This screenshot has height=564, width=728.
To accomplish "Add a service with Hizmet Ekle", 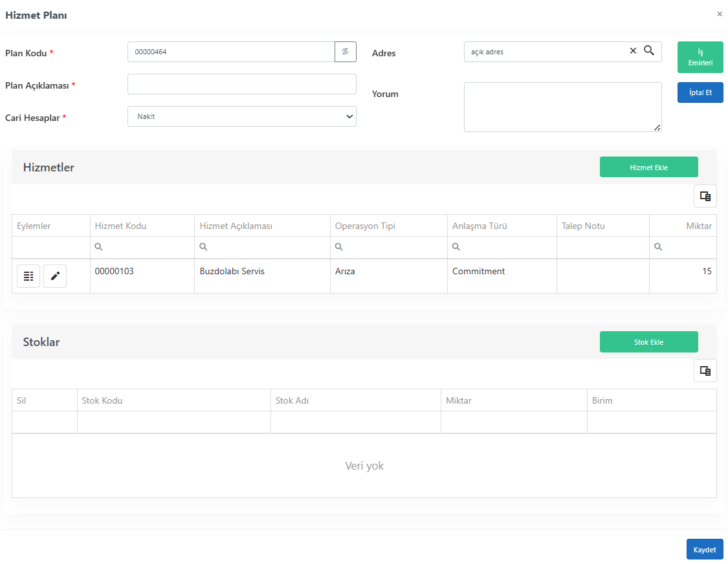I will point(648,167).
